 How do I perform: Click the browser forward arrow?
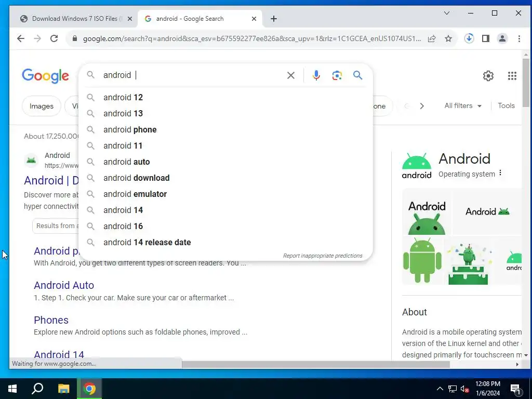point(37,38)
